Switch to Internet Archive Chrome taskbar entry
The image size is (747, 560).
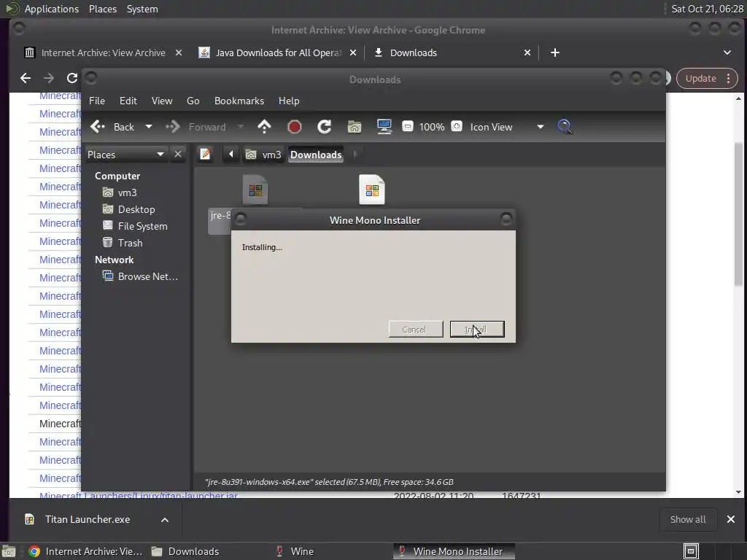point(86,551)
